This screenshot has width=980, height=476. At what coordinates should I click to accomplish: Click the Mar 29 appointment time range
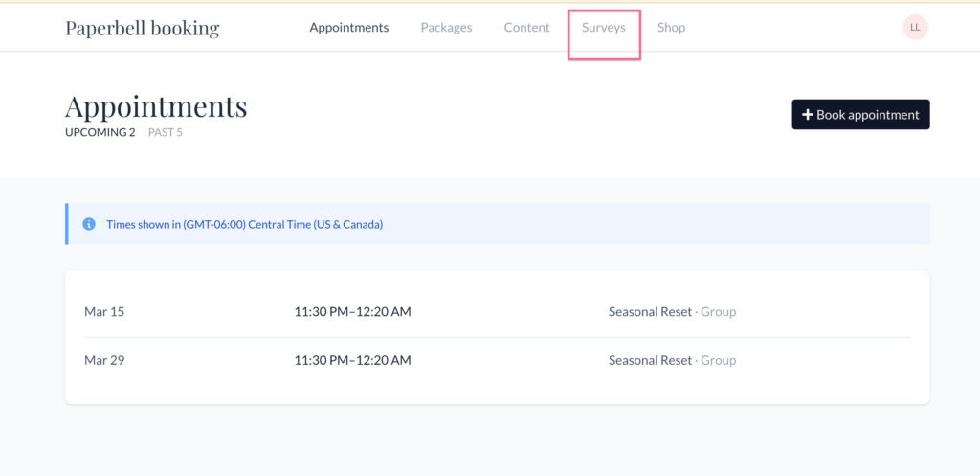352,361
